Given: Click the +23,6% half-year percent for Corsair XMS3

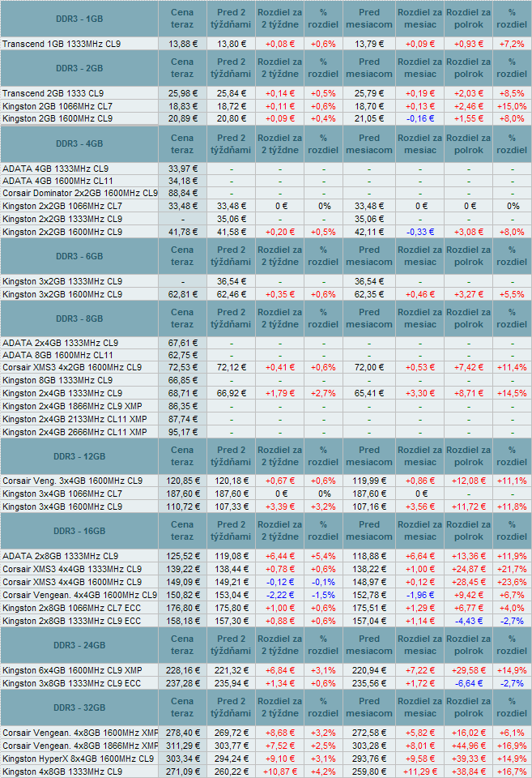Looking at the screenshot, I should tap(513, 582).
